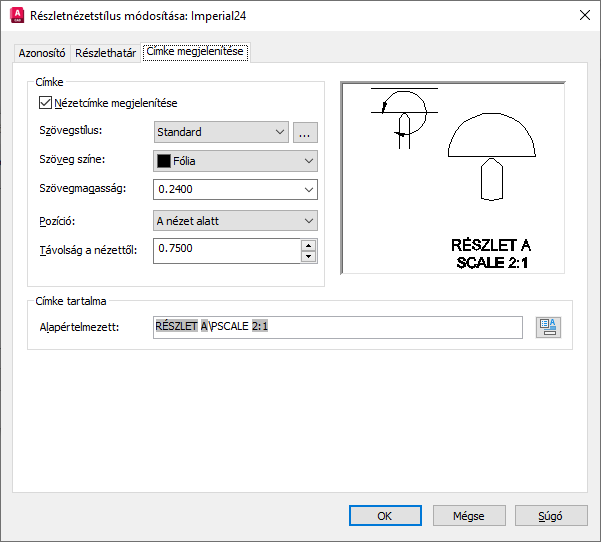Select the Címke megjelenítése tab
This screenshot has width=601, height=542.
click(x=195, y=52)
